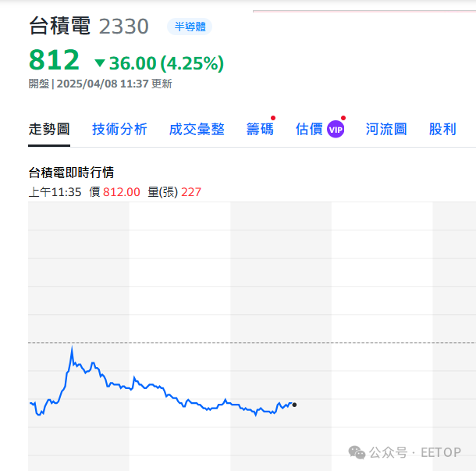Open the 估價 tab

point(309,129)
